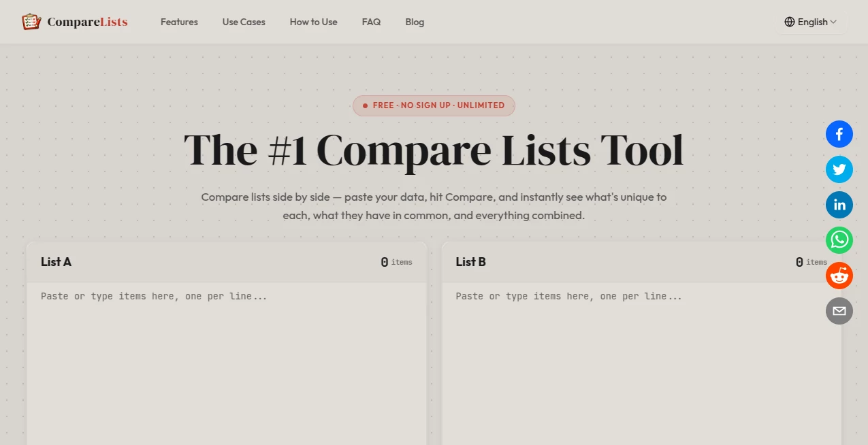The image size is (868, 445).
Task: Go to the FAQ section
Action: [x=371, y=22]
